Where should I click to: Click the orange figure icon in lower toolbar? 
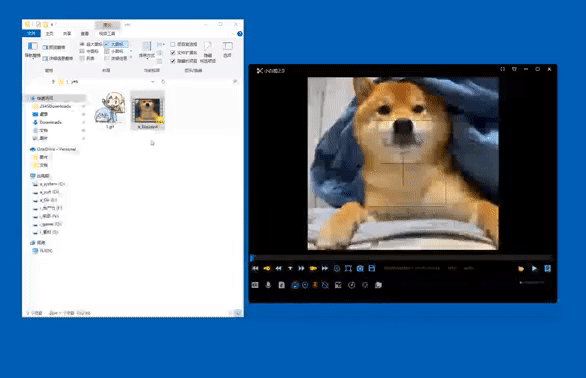(x=315, y=285)
